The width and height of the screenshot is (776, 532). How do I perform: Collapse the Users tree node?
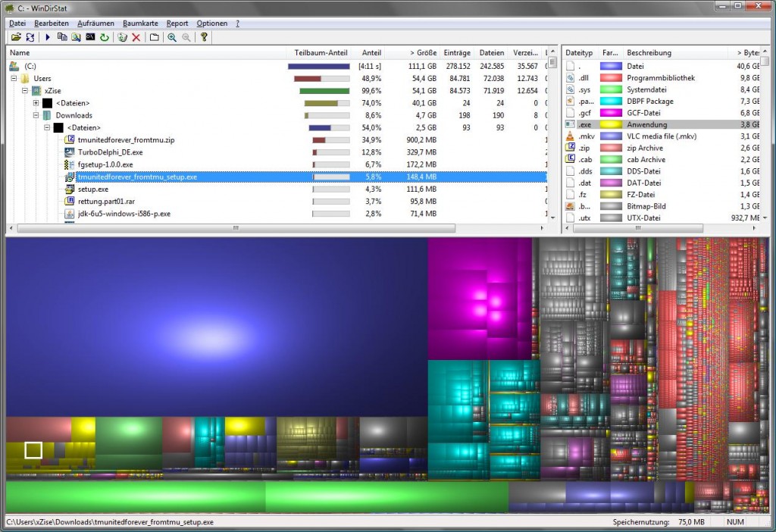[x=14, y=78]
